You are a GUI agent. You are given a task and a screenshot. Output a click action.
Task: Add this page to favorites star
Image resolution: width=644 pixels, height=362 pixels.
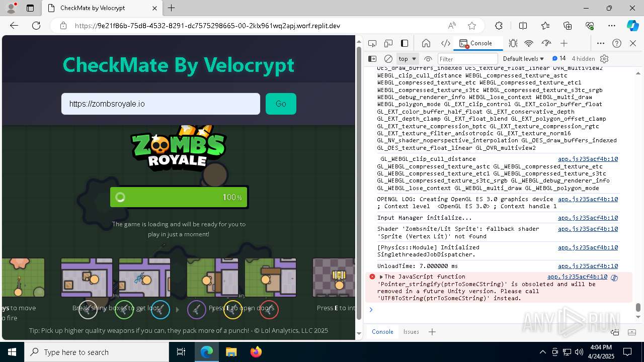click(471, 26)
